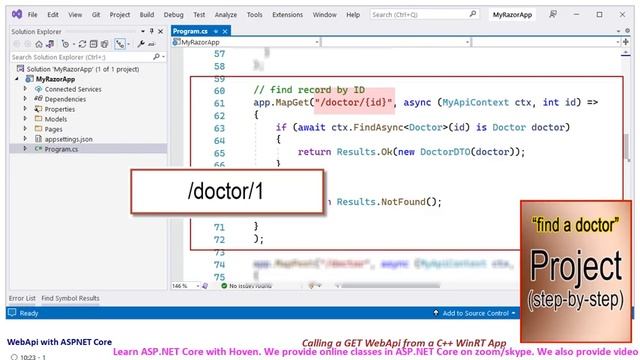Click the Show All Files icon

tap(104, 44)
